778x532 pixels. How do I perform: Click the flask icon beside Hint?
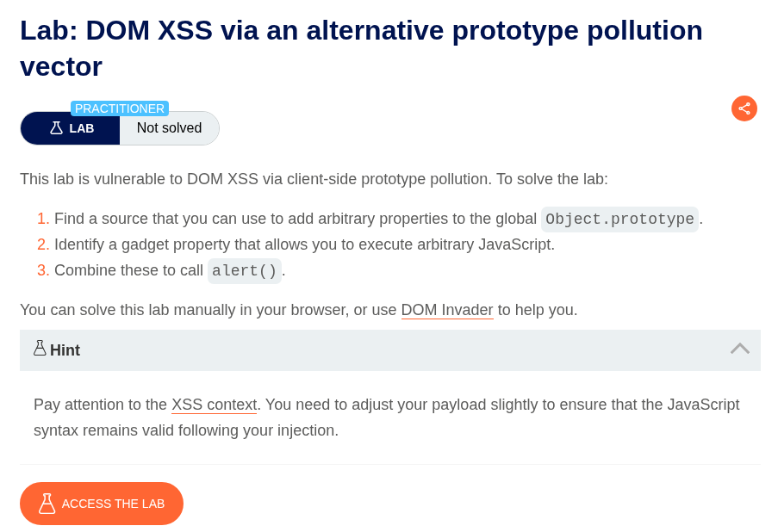(40, 349)
